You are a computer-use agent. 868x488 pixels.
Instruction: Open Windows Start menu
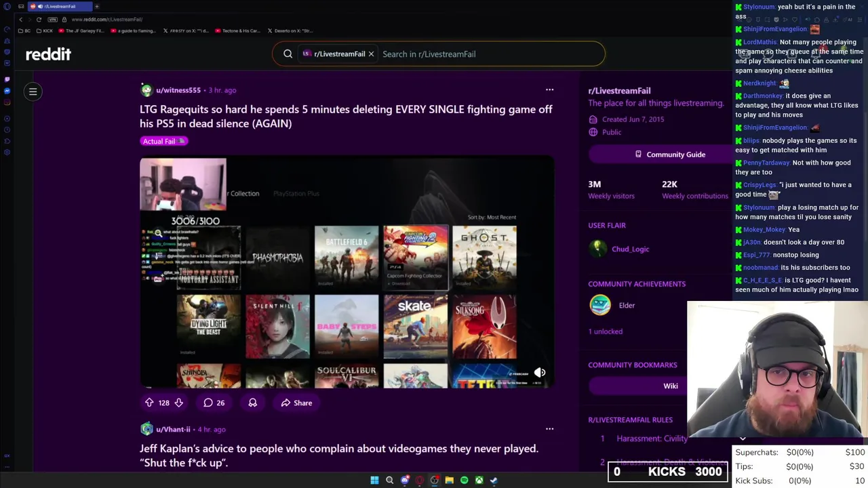[374, 480]
